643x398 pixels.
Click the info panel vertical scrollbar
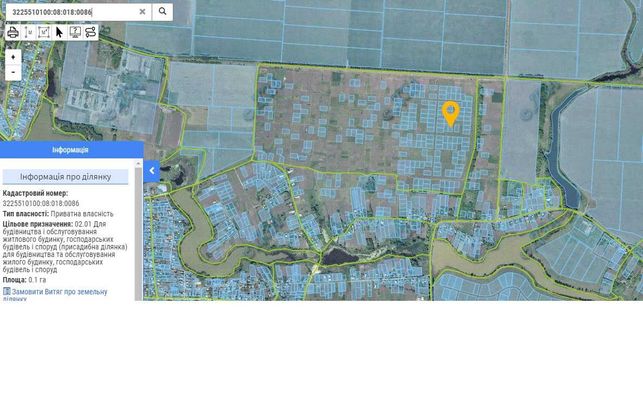[x=139, y=232]
